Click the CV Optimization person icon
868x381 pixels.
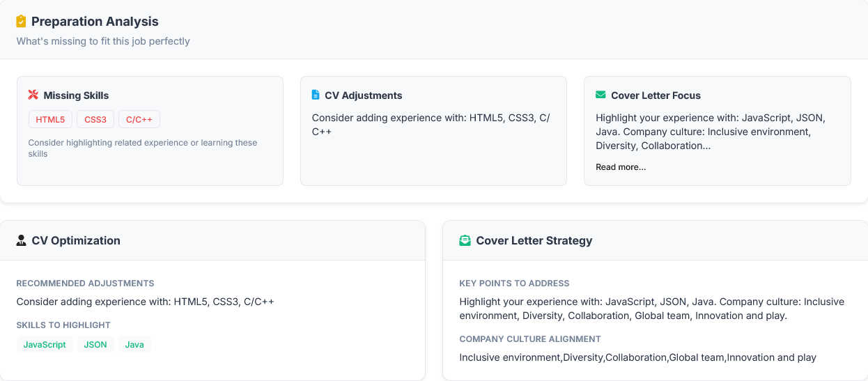point(22,240)
